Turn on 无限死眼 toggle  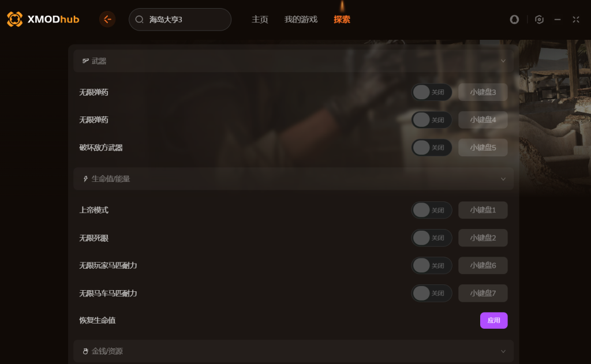[432, 238]
